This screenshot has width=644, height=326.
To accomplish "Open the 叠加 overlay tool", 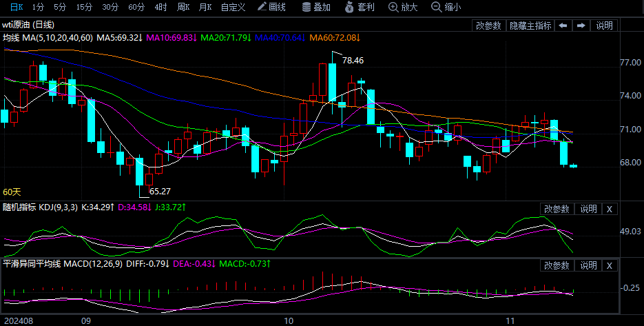I will 316,7.
